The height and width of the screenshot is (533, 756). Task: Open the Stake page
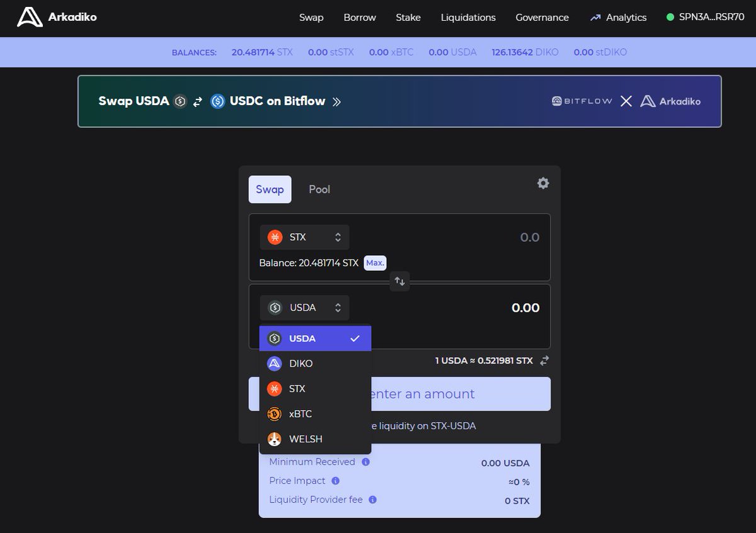click(x=408, y=18)
